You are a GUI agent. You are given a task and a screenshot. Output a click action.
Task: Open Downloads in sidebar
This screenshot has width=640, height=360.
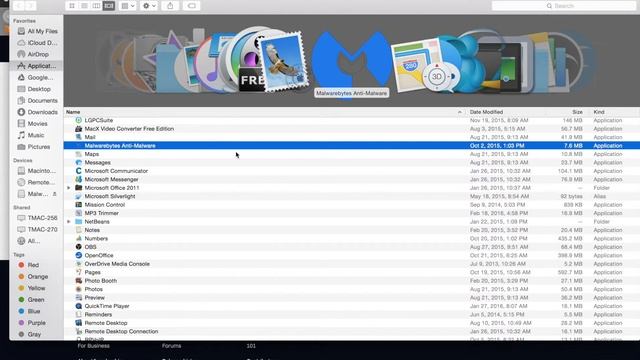pyautogui.click(x=38, y=112)
